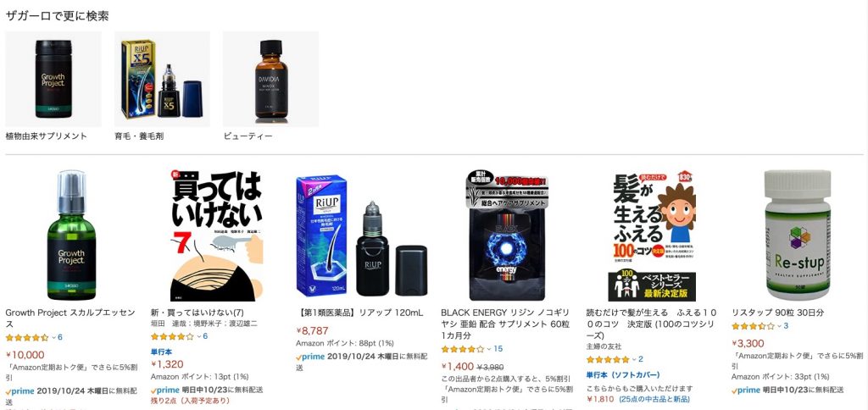The image size is (868, 410).
Task: Click the 髪が生える ふえる book cover image
Action: point(652,235)
